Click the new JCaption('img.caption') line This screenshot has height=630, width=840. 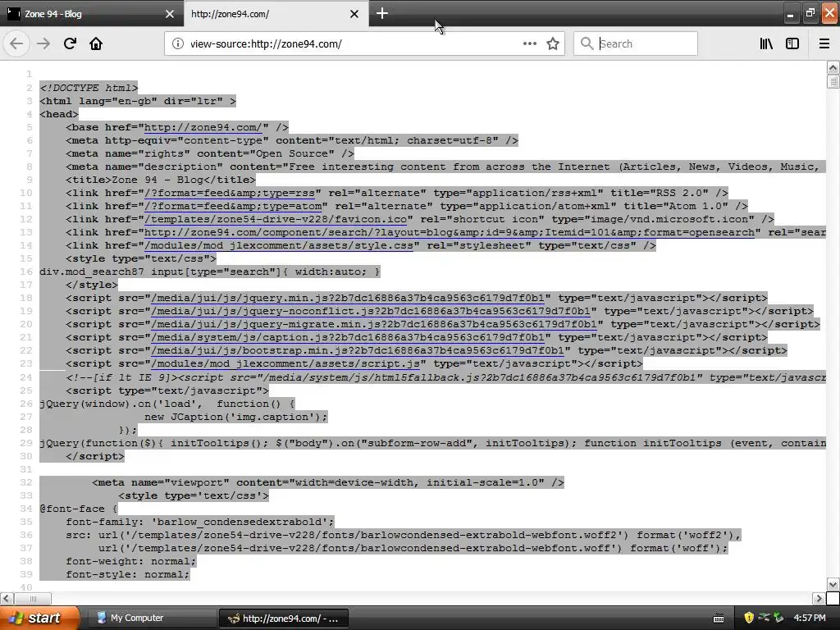point(235,417)
